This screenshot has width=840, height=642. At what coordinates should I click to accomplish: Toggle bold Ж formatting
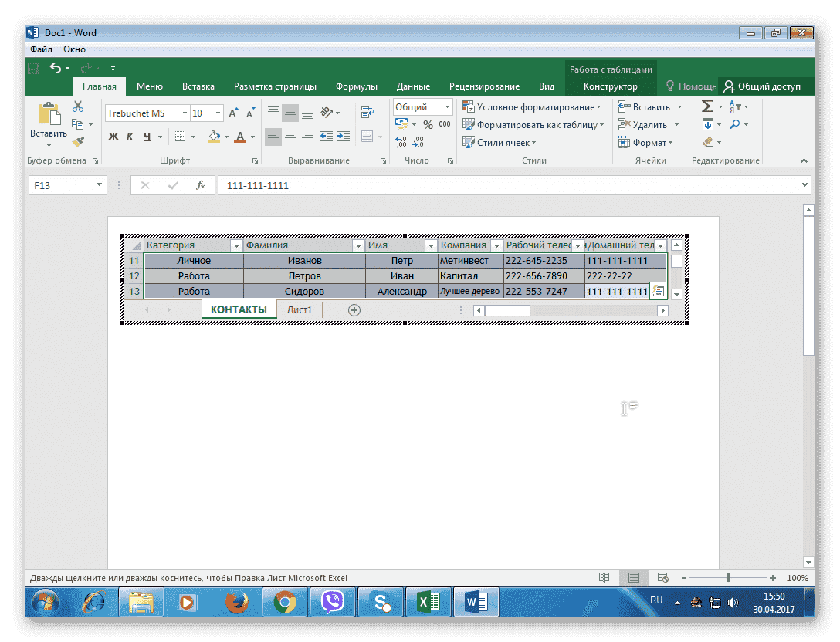tap(113, 137)
